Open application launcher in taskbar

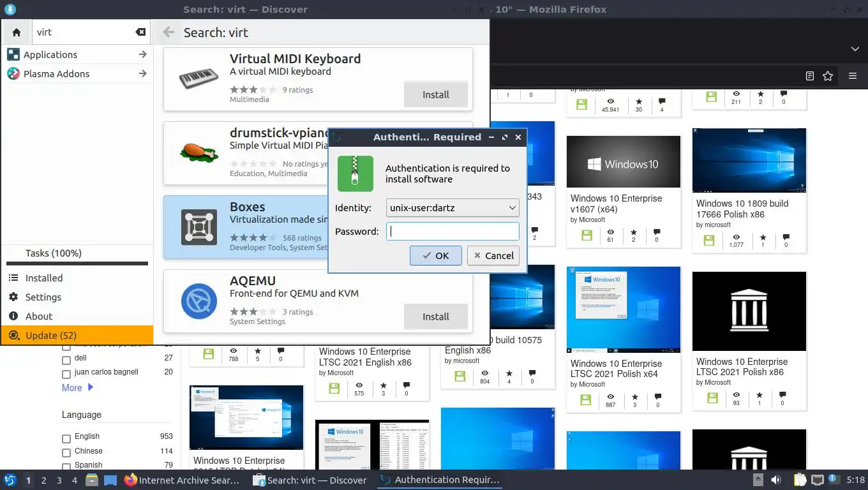[x=10, y=480]
